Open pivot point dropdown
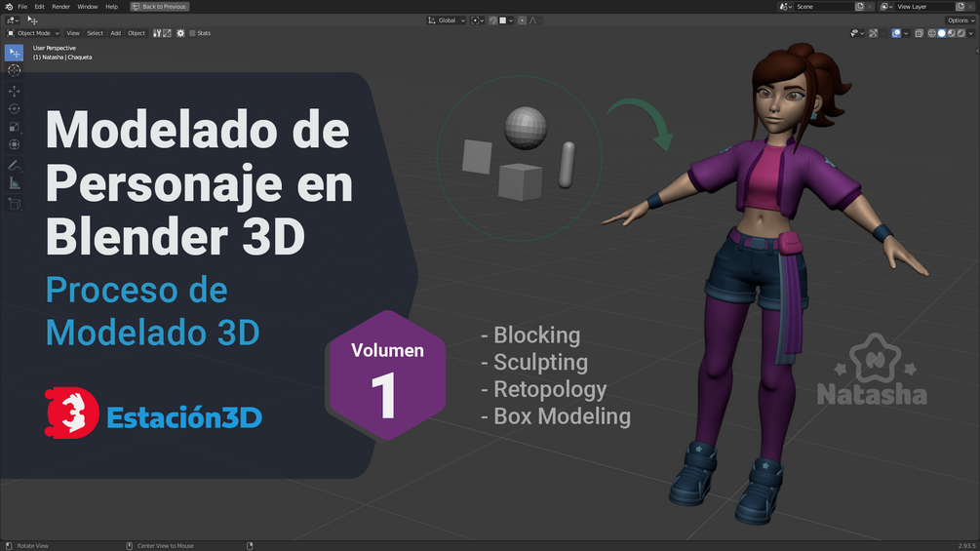The image size is (980, 551). 478,20
